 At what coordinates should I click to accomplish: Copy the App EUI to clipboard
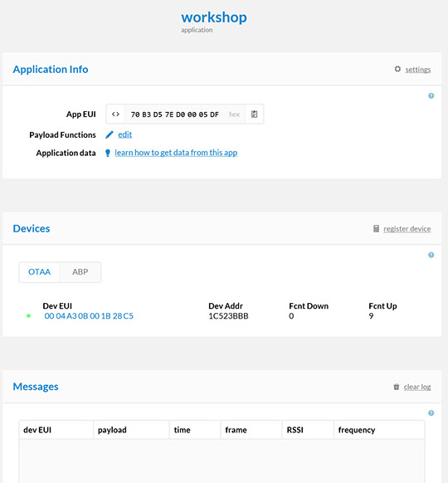[254, 115]
